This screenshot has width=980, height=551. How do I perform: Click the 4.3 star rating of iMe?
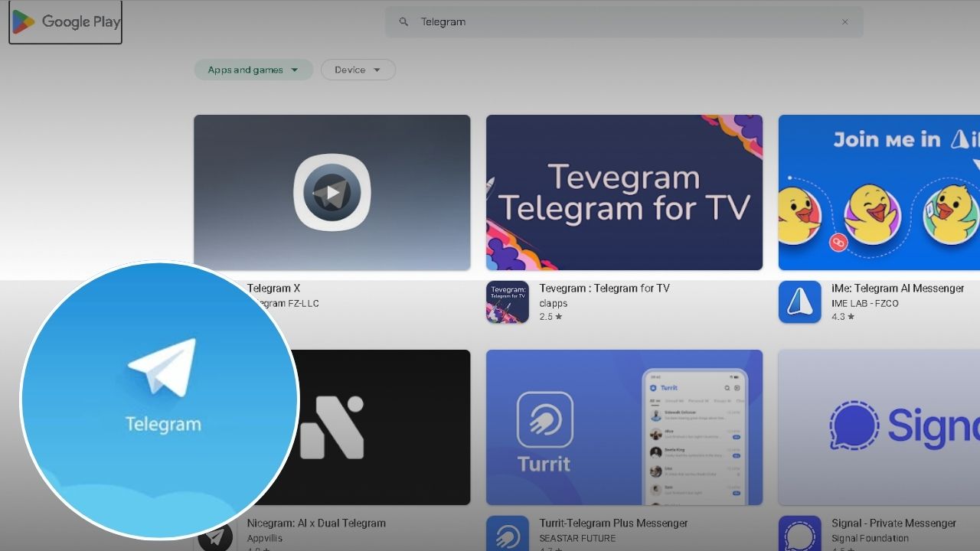[843, 317]
